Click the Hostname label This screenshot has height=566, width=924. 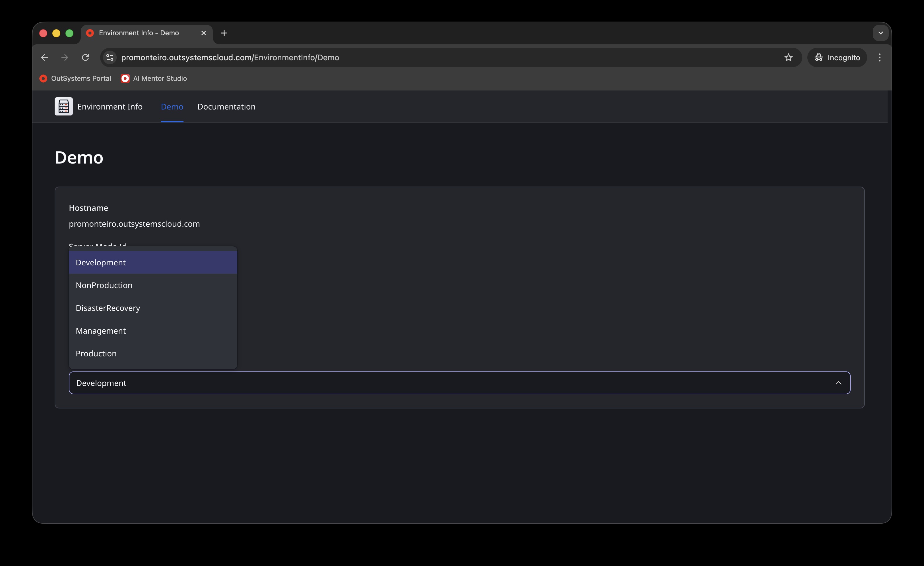(x=88, y=208)
